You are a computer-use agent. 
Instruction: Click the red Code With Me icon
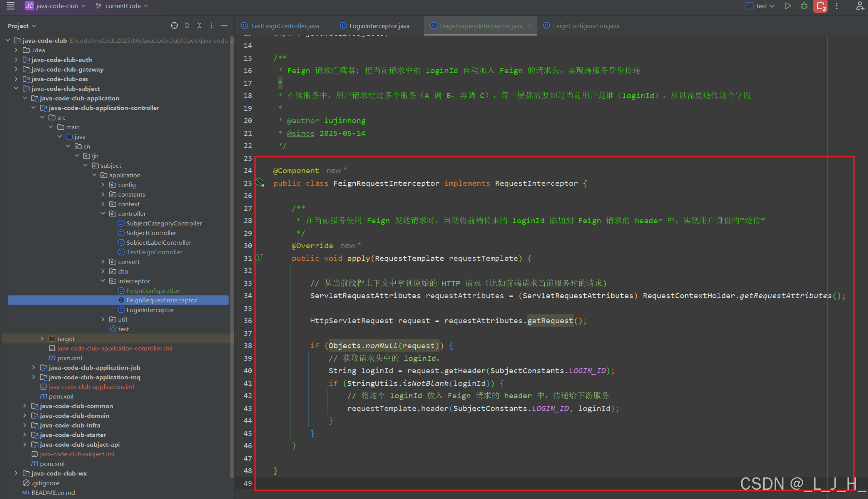820,6
